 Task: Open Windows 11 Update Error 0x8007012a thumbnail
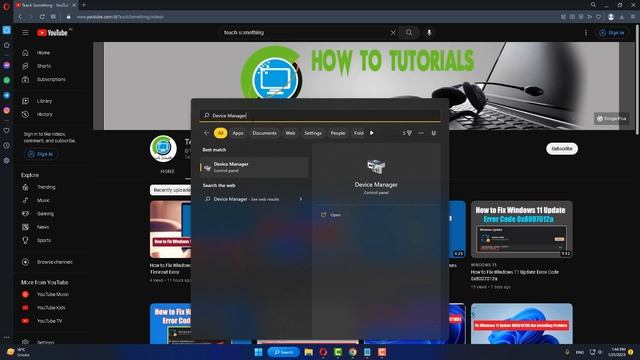coord(522,229)
